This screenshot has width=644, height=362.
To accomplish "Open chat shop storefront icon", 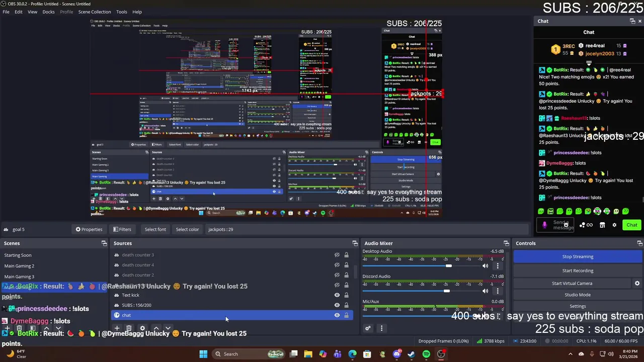I will click(x=602, y=225).
